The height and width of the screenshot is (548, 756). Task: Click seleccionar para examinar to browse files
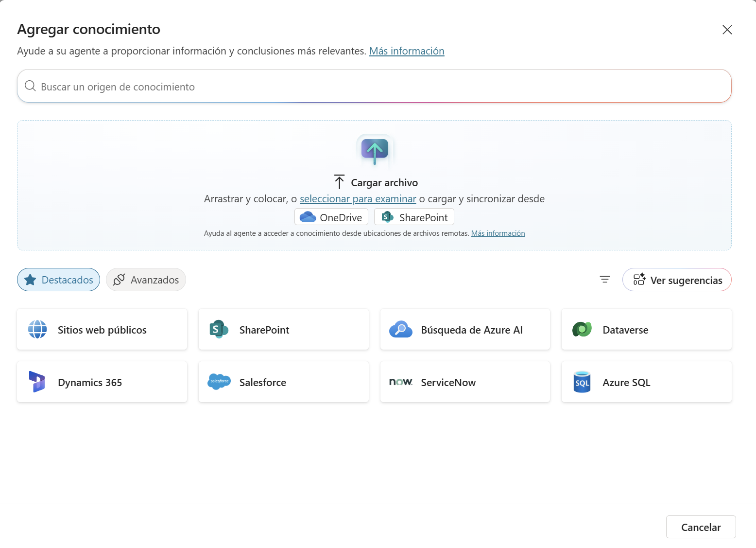point(358,198)
